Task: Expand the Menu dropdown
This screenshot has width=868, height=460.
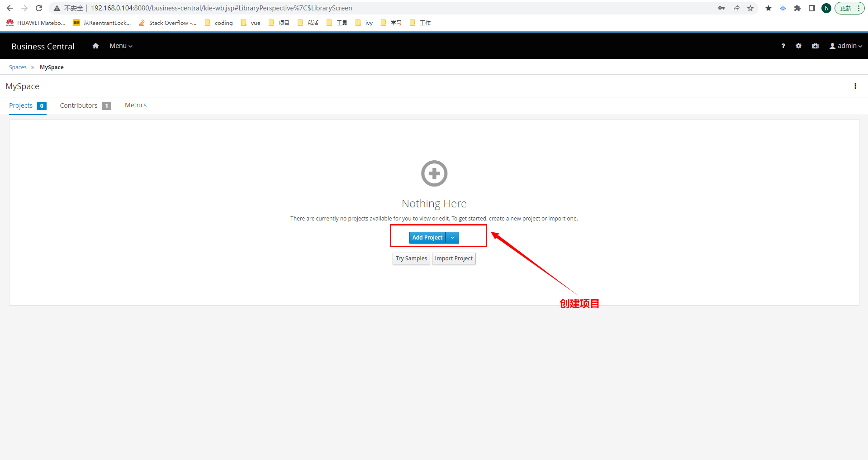Action: (121, 46)
